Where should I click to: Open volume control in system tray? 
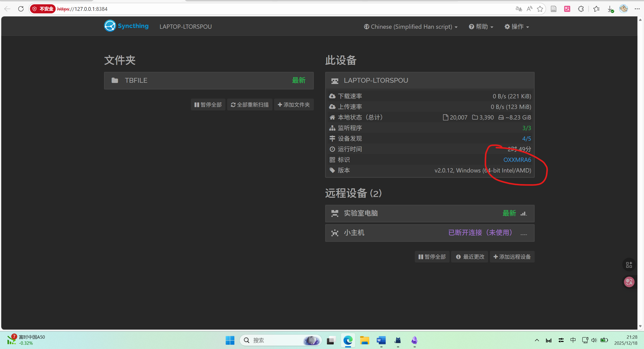[594, 340]
